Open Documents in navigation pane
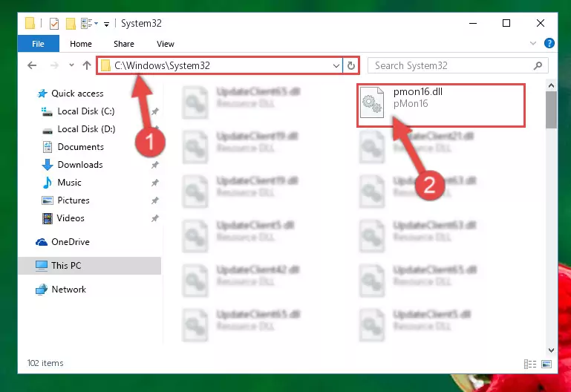The height and width of the screenshot is (392, 571). [80, 147]
